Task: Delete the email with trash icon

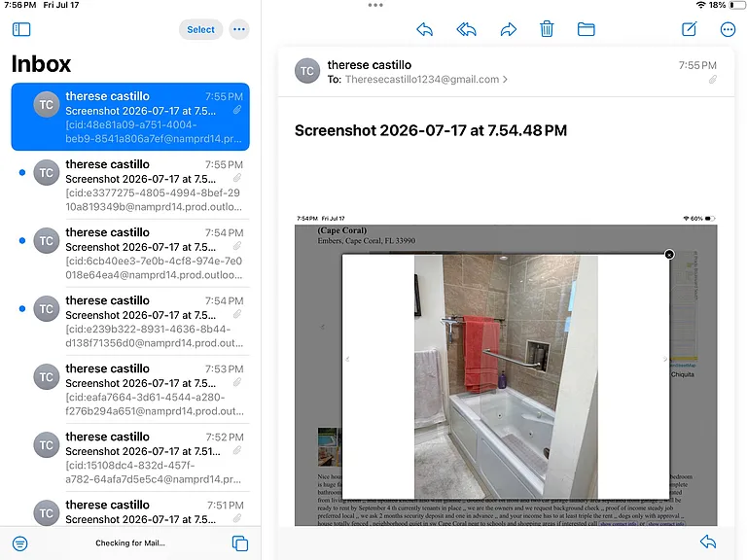Action: pos(547,29)
